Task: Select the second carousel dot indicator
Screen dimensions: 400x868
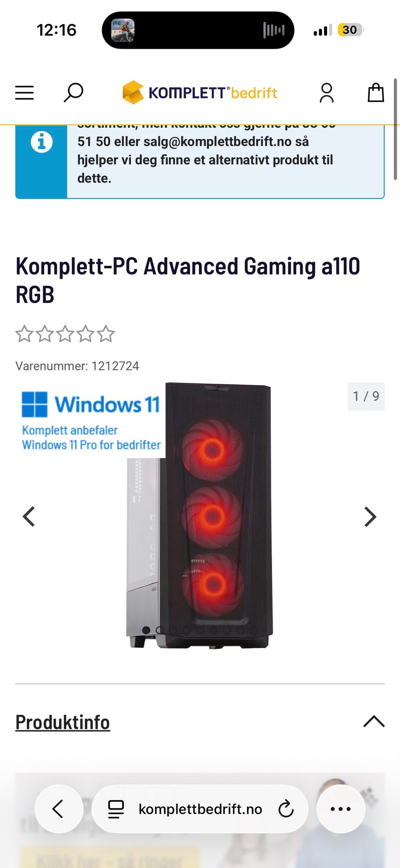Action: click(x=160, y=630)
